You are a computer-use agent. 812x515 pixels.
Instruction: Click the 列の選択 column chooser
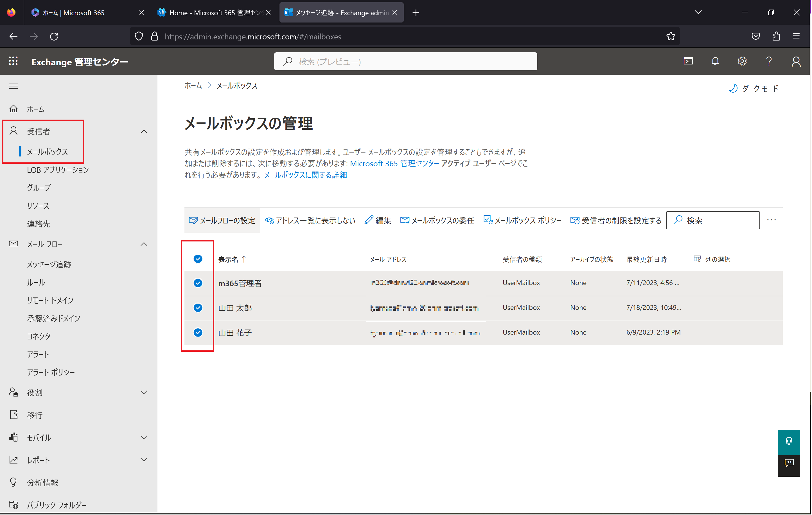[x=712, y=259]
